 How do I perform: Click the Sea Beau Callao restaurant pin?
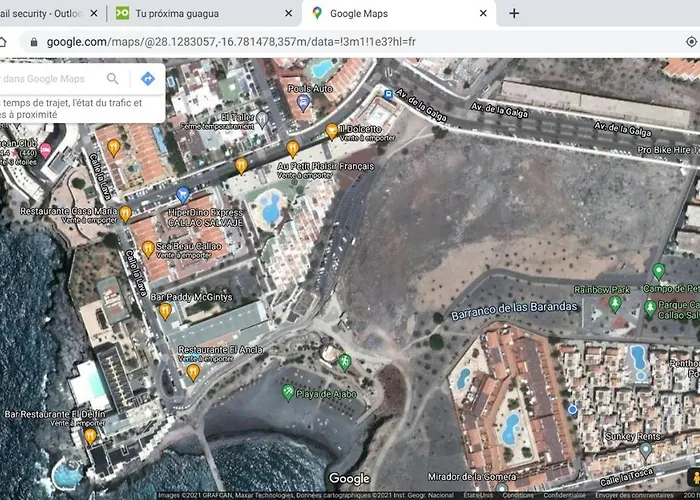coord(148,250)
